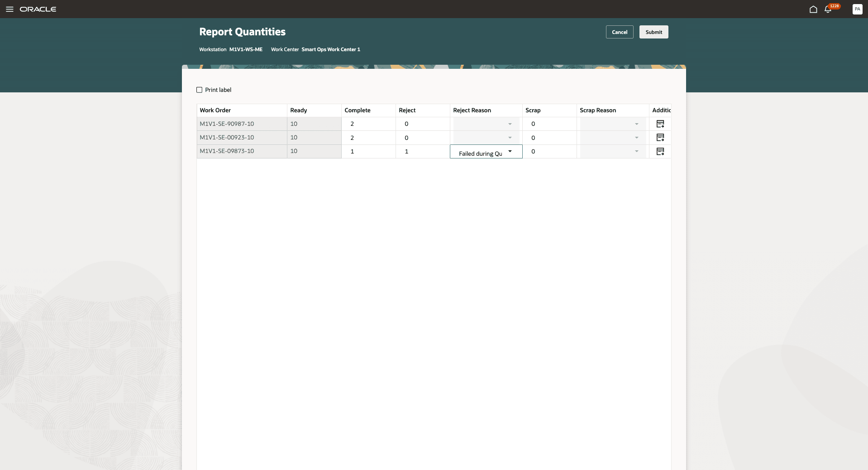This screenshot has height=470, width=868.
Task: Click the Cancel button
Action: point(620,32)
